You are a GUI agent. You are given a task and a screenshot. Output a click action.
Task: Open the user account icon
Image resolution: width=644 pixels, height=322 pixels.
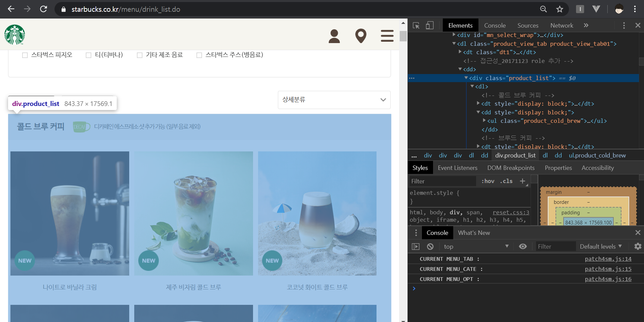(334, 36)
